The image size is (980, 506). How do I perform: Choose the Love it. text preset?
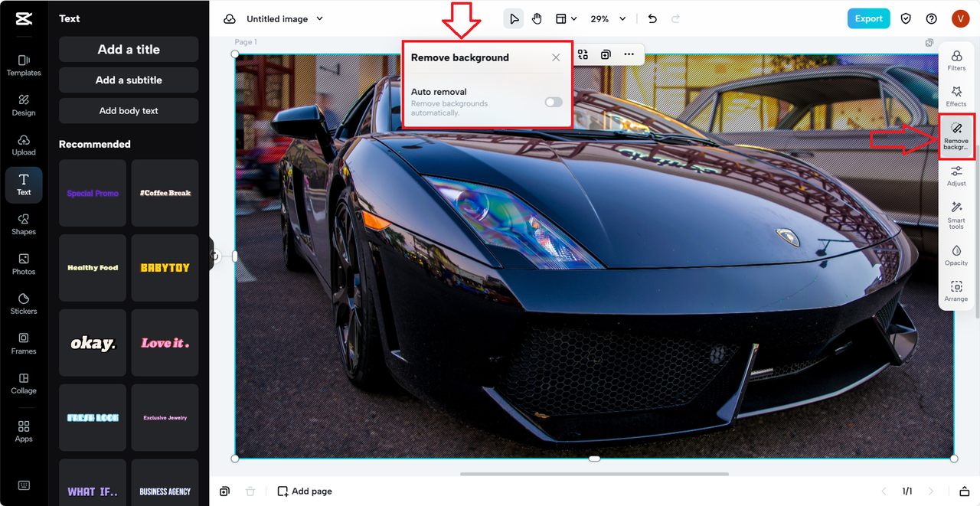[x=165, y=343]
